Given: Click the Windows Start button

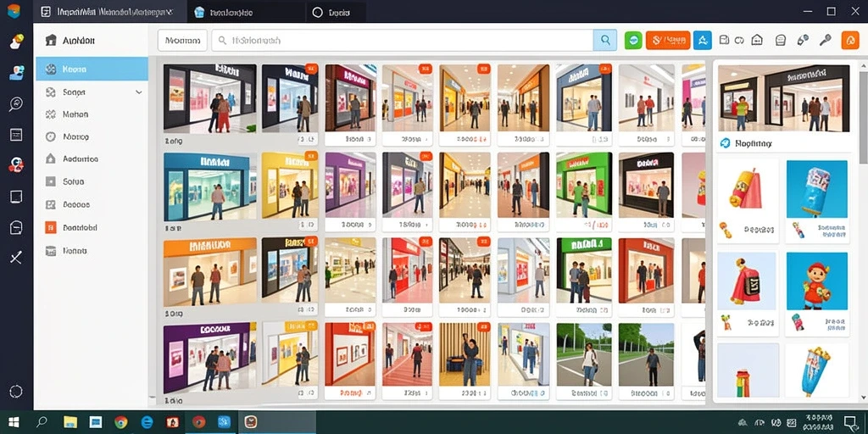Looking at the screenshot, I should click(14, 422).
